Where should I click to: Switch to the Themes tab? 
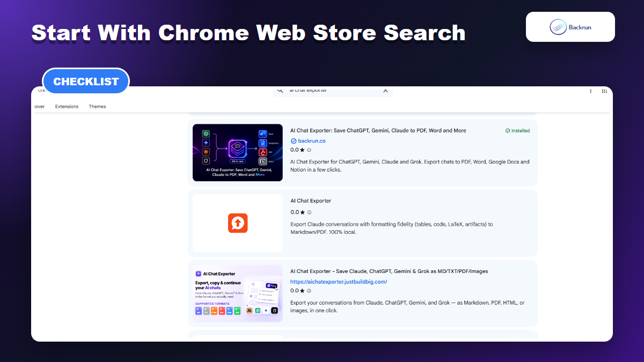tap(97, 107)
